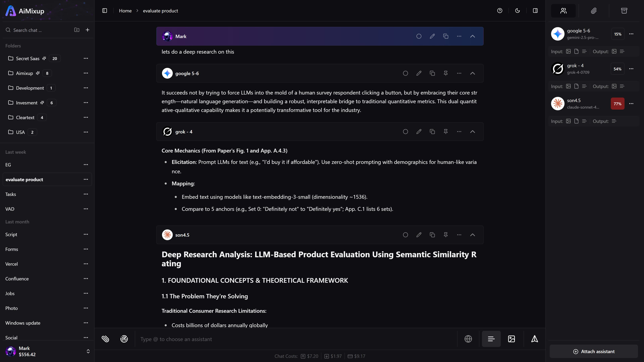Toggle dark mode with the moon icon

(518, 11)
